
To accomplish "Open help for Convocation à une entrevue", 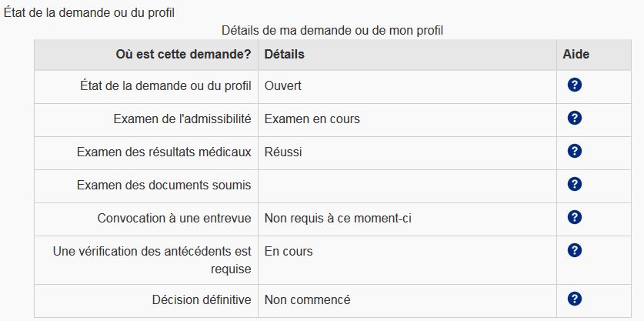I will 574,217.
